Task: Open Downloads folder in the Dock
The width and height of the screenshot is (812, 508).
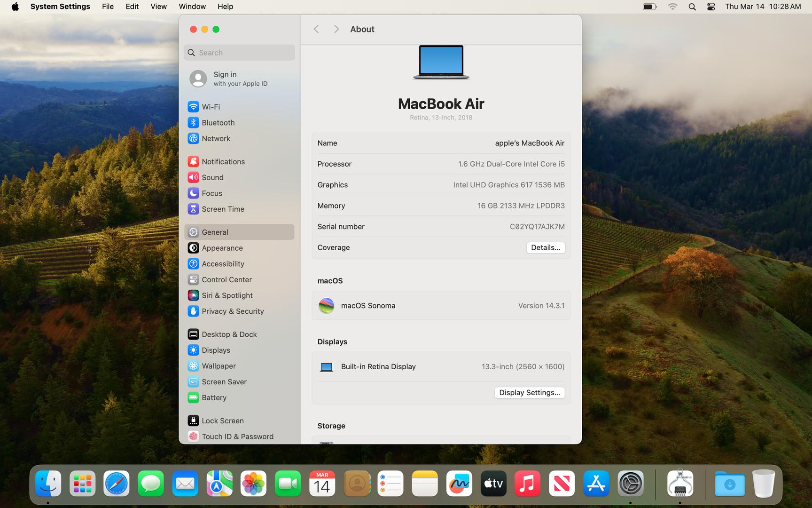Action: click(730, 484)
